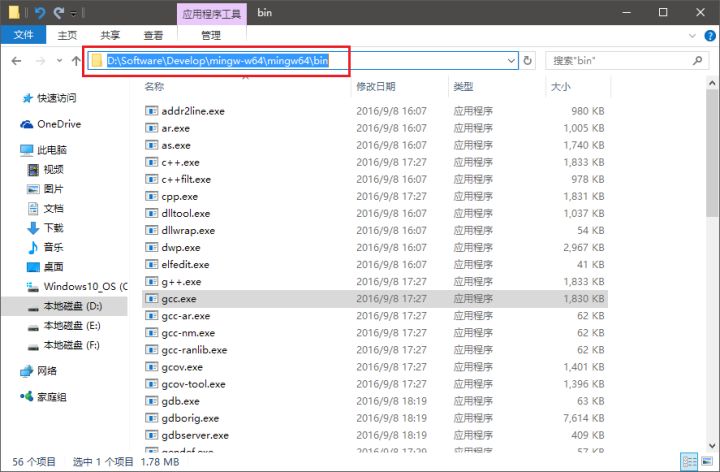720x472 pixels.
Task: Click the redo icon in quick access toolbar
Action: pyautogui.click(x=59, y=12)
